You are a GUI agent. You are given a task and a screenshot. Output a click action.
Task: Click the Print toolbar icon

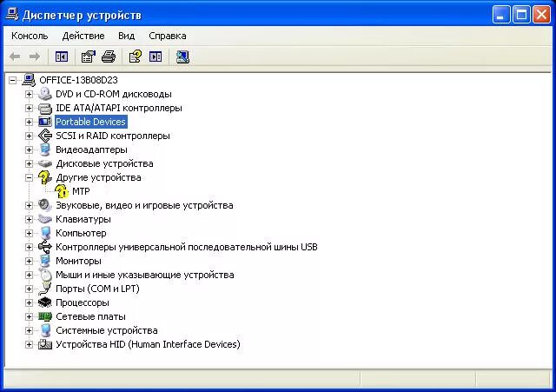109,56
